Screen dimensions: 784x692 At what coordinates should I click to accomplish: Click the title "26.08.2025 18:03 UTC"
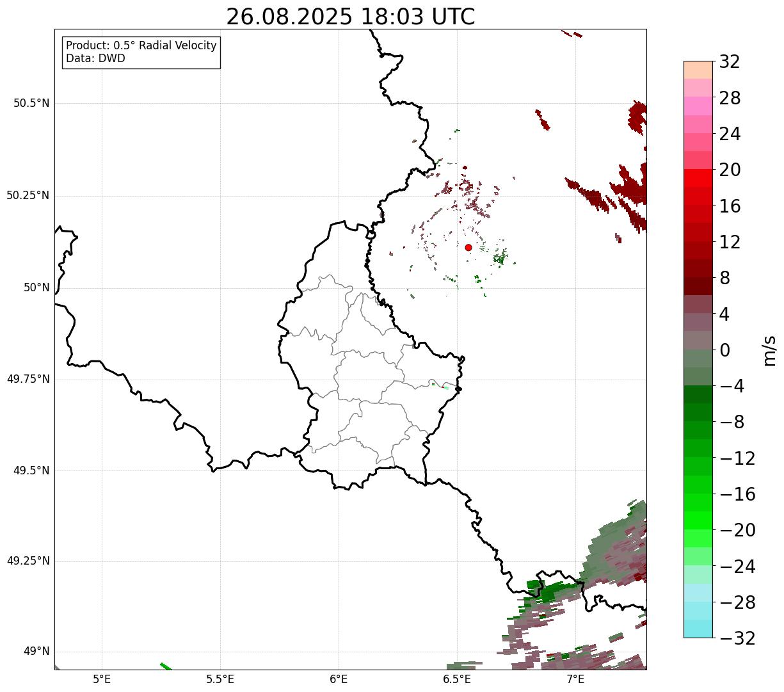[x=351, y=17]
